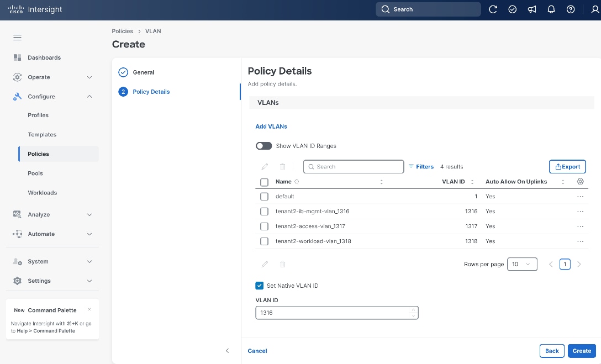Viewport: 601px width, 364px height.
Task: Open Templates in Configure menu
Action: tap(42, 134)
